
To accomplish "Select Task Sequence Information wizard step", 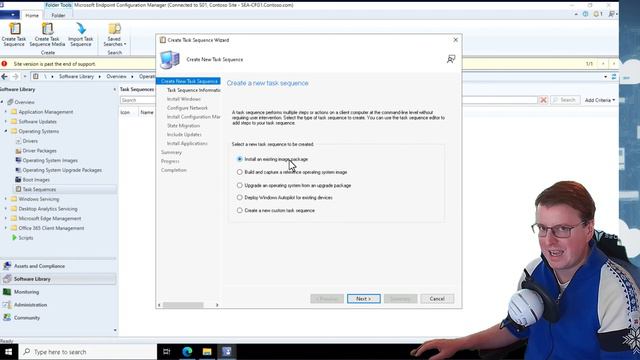I will tap(193, 90).
